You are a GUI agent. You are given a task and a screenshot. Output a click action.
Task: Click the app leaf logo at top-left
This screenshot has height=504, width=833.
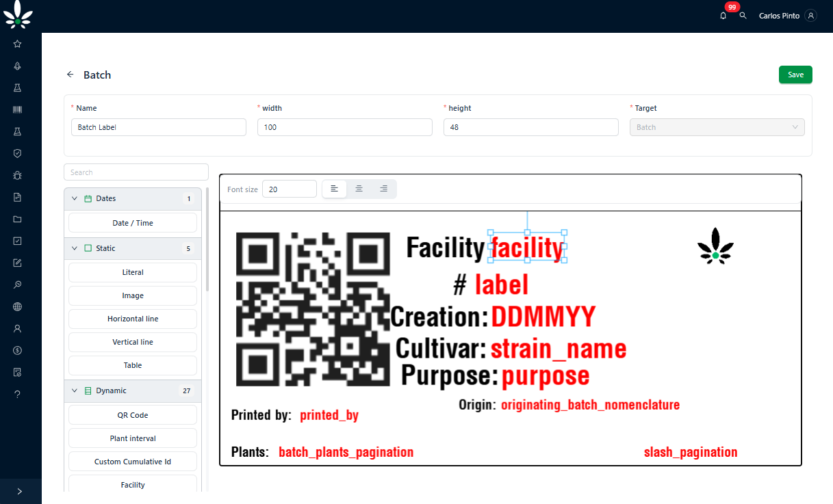pyautogui.click(x=18, y=14)
